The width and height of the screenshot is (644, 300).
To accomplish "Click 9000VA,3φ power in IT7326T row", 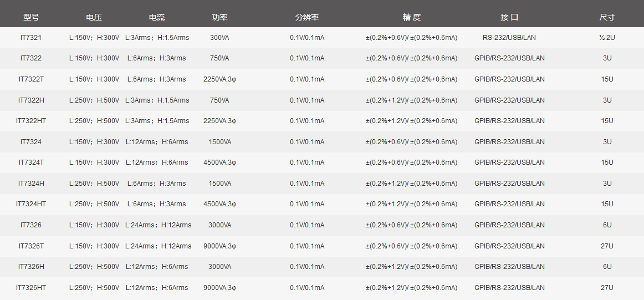I will [x=219, y=246].
